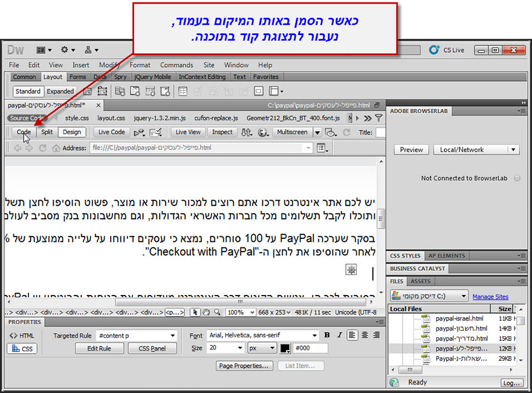Switch to Split view
This screenshot has width=532, height=393.
(x=47, y=132)
